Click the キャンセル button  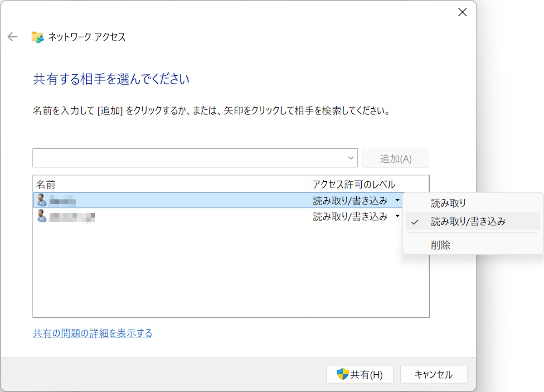(x=433, y=374)
